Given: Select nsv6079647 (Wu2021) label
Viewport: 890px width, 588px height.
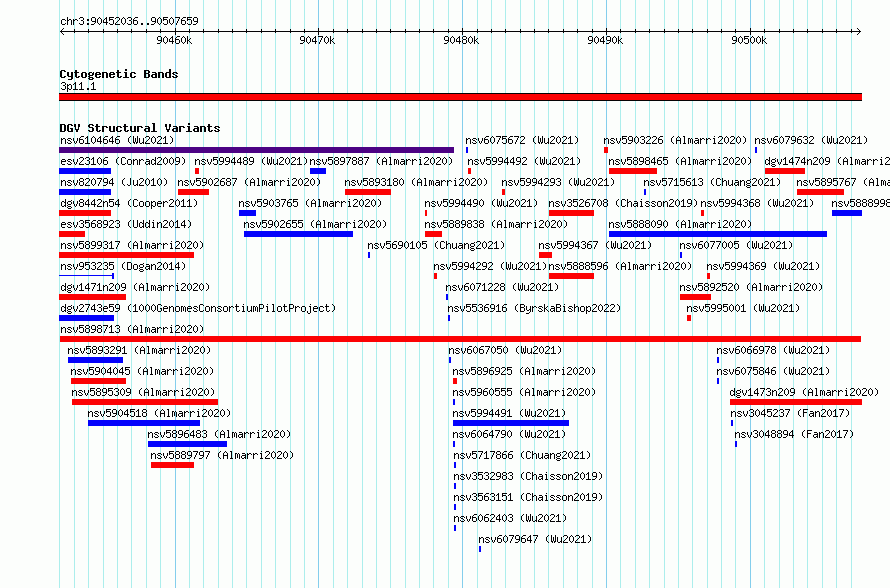Looking at the screenshot, I should click(535, 539).
